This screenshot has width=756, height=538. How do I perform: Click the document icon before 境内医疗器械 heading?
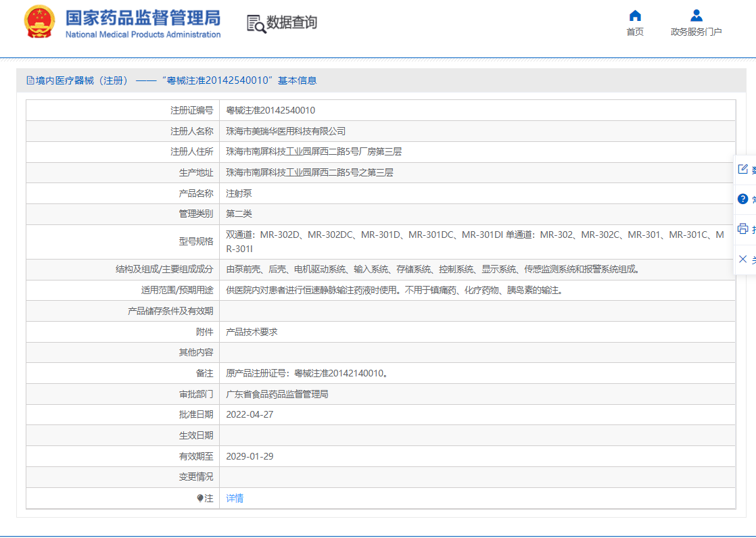30,80
